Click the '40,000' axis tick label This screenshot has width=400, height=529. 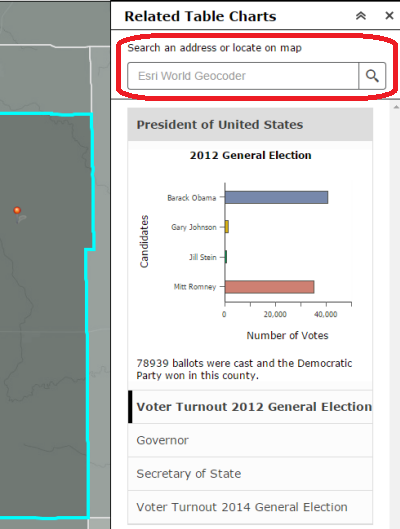[x=325, y=314]
